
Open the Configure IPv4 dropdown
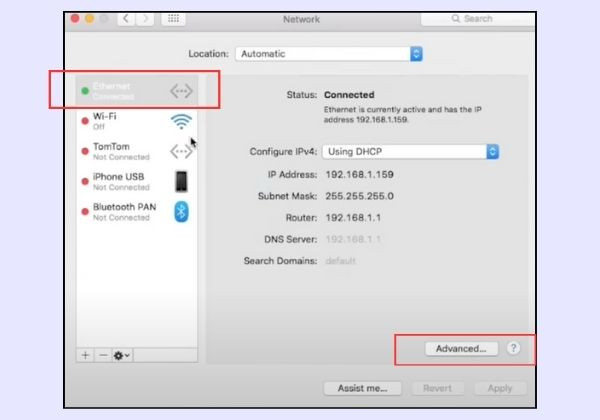tap(411, 152)
